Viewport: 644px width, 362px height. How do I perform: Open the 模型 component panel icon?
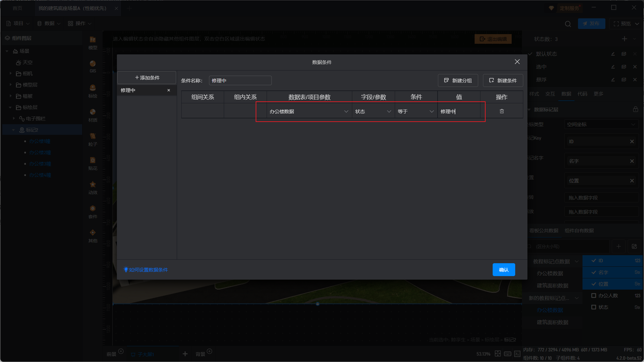click(x=93, y=42)
